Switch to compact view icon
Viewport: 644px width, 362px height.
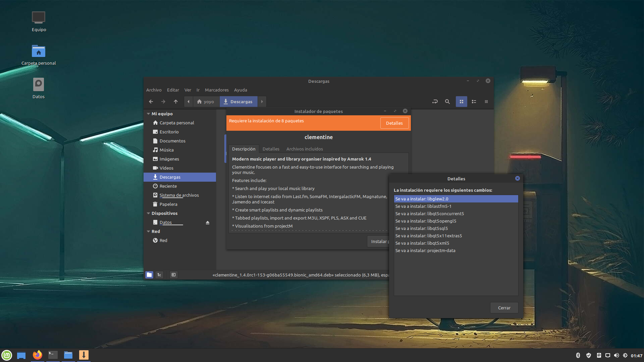(x=486, y=102)
